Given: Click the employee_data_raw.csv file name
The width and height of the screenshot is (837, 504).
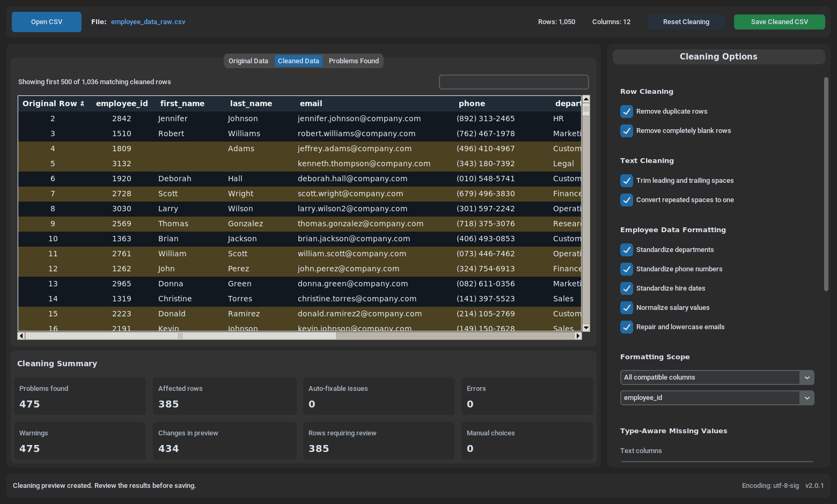Looking at the screenshot, I should tap(148, 22).
